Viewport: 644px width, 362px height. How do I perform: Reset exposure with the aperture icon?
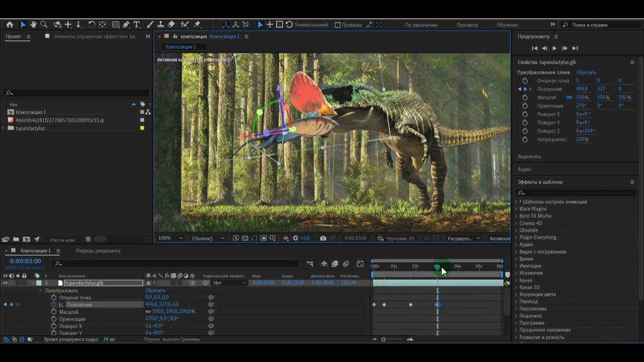[296, 238]
